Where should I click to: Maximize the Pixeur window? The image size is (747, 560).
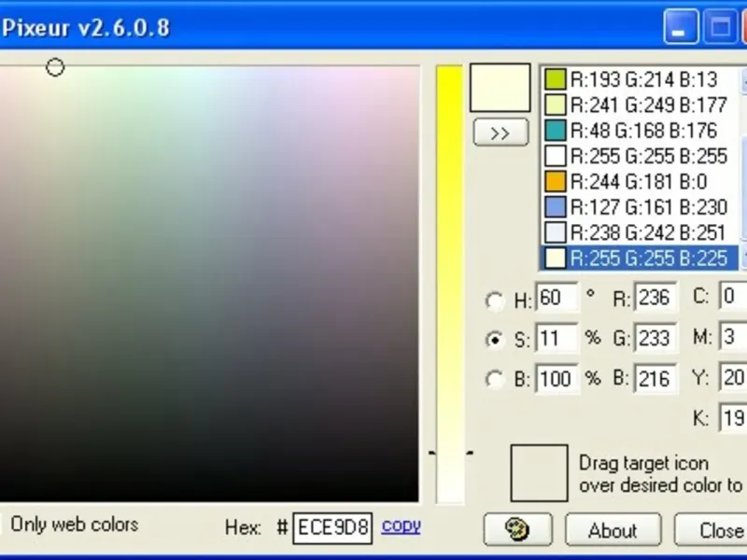[x=721, y=27]
